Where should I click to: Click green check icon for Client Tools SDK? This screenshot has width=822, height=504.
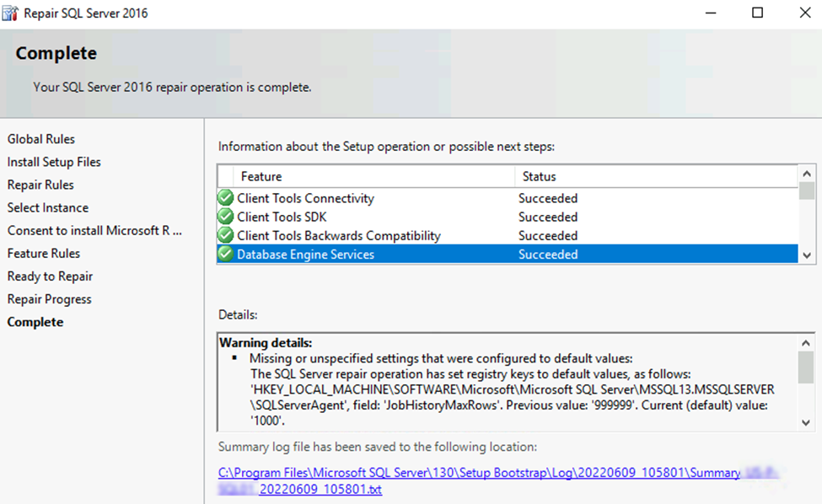[x=225, y=217]
